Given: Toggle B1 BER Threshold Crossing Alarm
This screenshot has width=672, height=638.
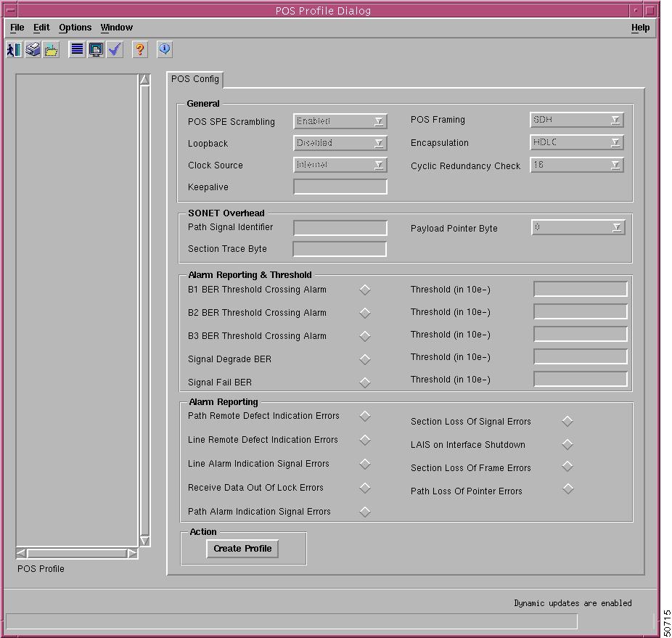Looking at the screenshot, I should pyautogui.click(x=365, y=290).
